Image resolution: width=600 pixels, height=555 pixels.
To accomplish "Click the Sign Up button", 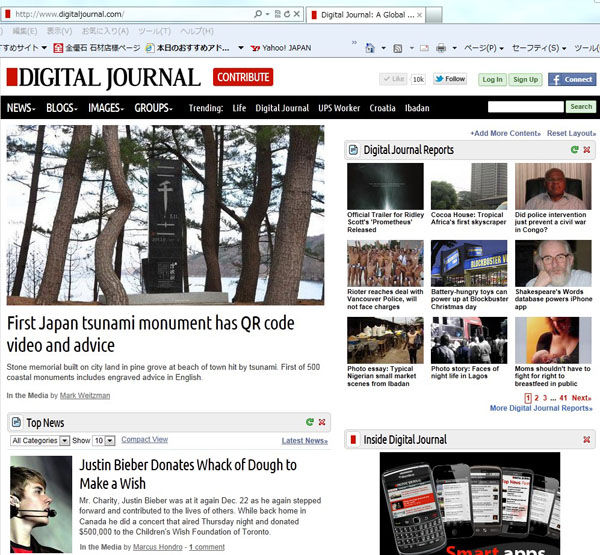I will (525, 80).
